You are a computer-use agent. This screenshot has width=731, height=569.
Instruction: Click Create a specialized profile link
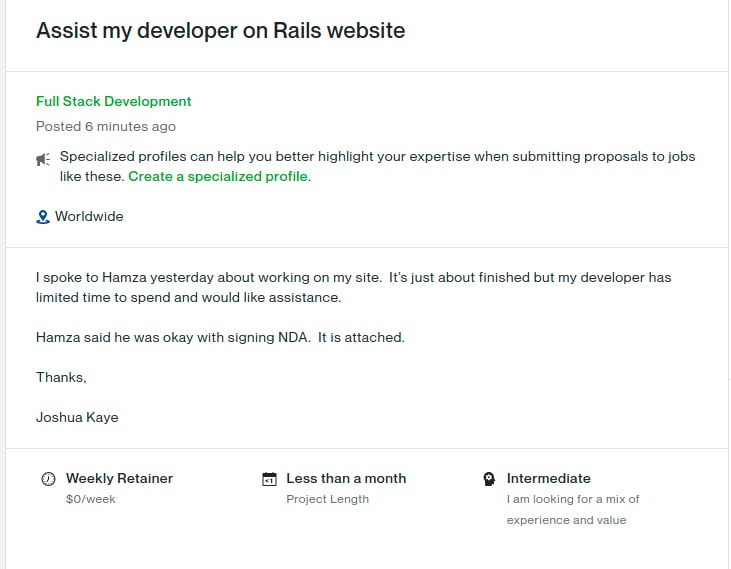[x=218, y=176]
